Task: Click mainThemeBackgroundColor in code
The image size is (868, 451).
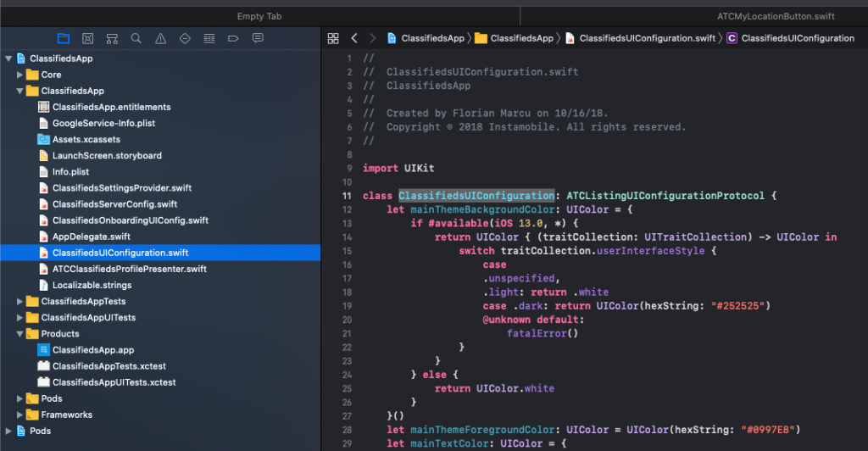Action: coord(482,209)
